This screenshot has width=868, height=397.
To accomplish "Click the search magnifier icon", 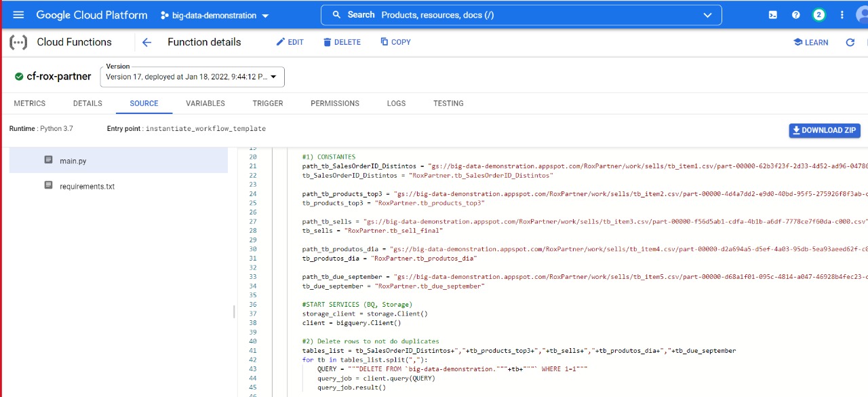I will pyautogui.click(x=336, y=15).
